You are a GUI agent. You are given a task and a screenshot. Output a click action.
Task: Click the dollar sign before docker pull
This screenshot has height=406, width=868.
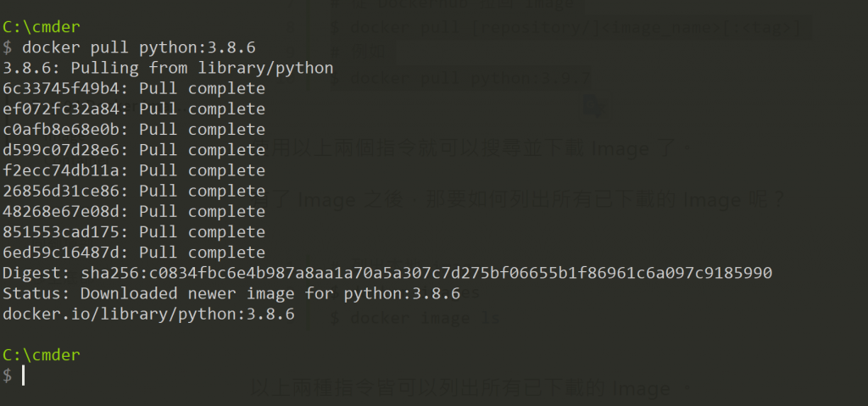pos(8,47)
